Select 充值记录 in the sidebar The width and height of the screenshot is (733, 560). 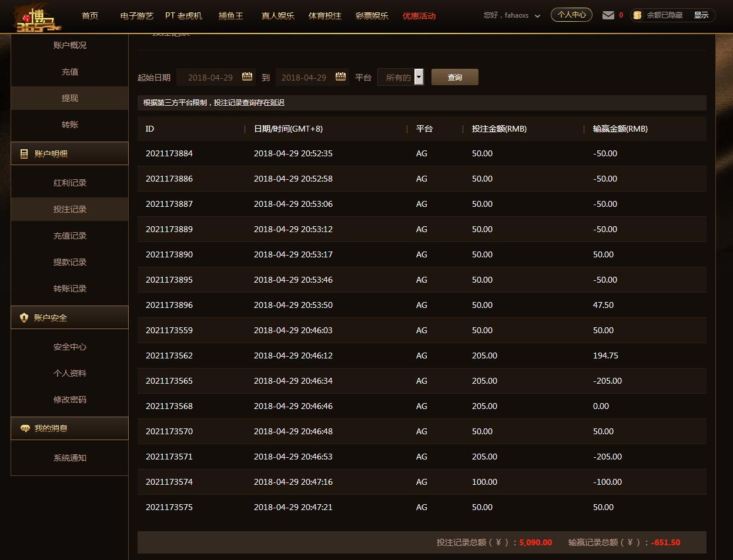(x=70, y=236)
